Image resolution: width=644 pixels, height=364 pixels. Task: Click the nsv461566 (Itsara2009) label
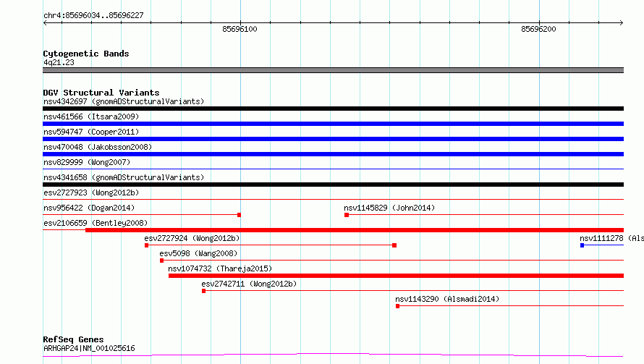coord(91,117)
